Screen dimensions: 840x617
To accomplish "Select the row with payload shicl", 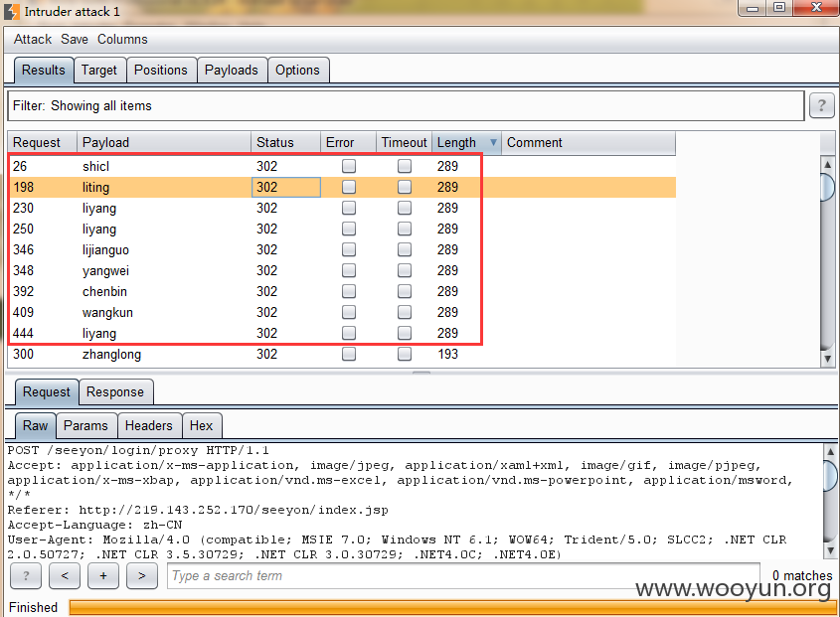I will [x=342, y=166].
